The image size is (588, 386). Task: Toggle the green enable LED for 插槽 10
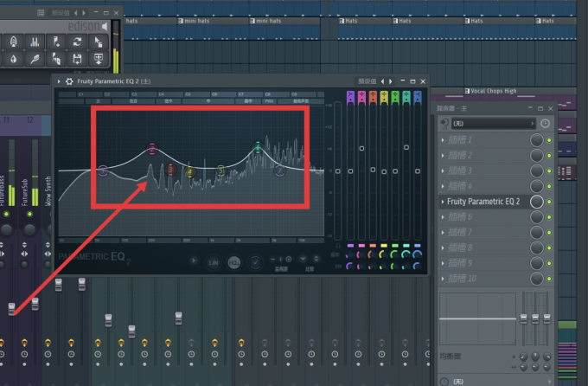coord(549,279)
